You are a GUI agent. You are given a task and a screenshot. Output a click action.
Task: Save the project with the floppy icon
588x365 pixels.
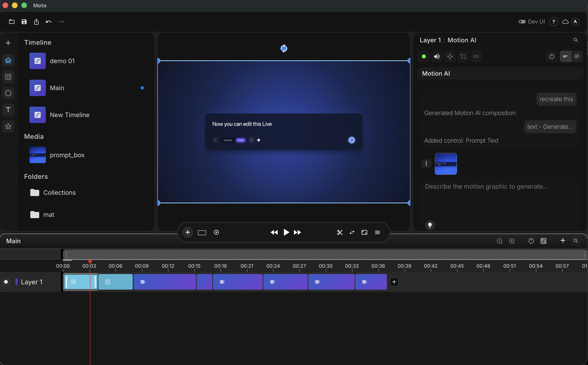tap(24, 22)
